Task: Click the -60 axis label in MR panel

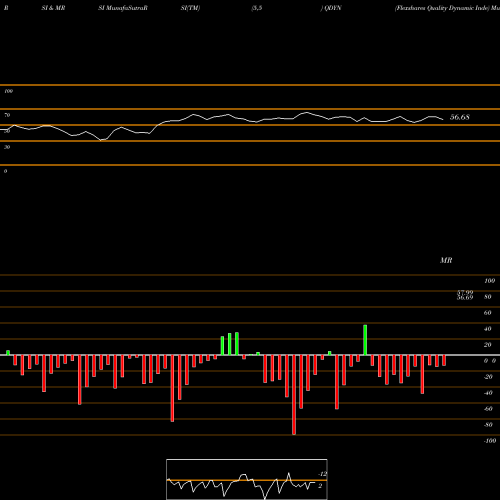Action: (488, 409)
